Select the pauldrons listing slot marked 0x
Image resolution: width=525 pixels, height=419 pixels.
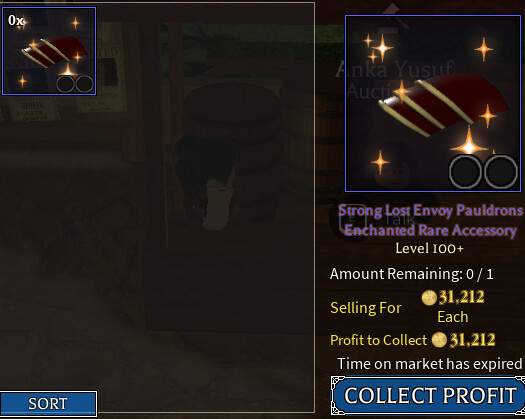point(49,51)
